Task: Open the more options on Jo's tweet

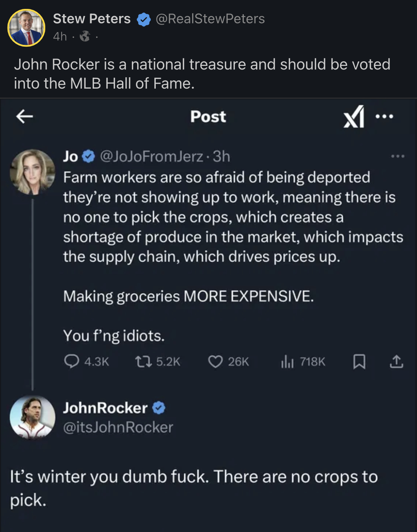Action: coord(397,156)
